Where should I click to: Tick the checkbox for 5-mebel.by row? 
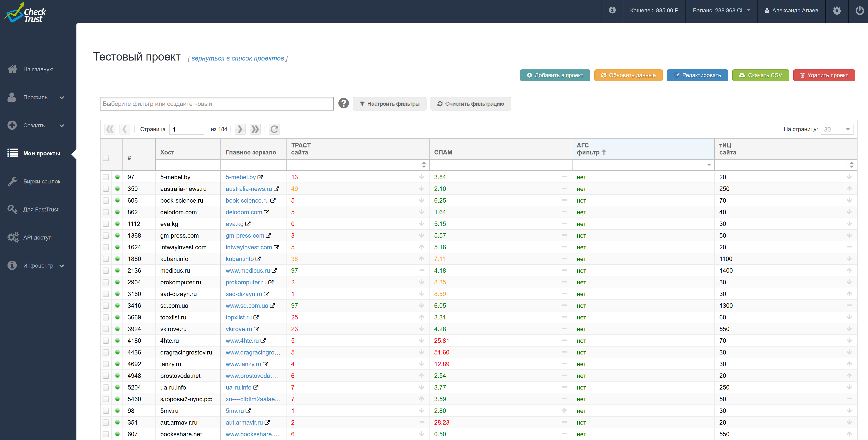coord(106,177)
